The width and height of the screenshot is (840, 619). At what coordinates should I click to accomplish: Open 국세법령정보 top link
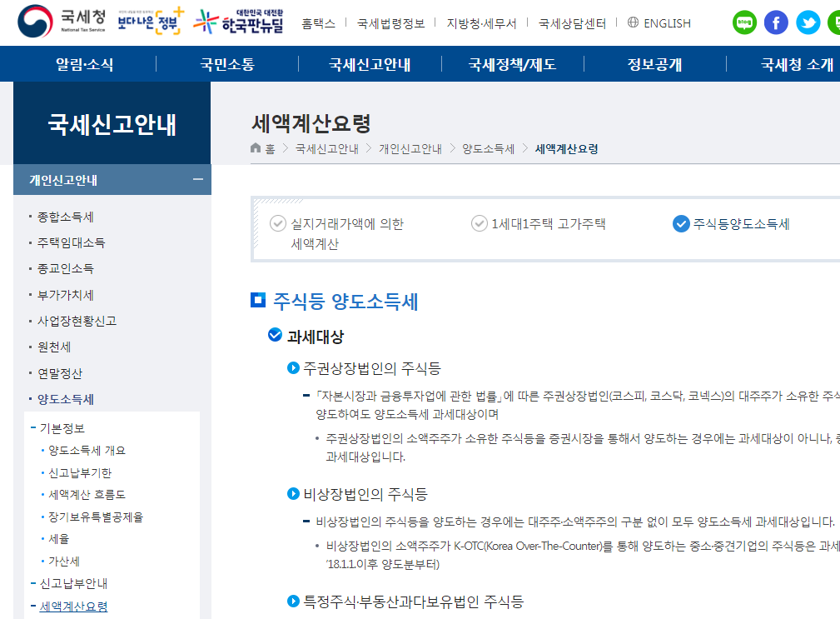(390, 23)
